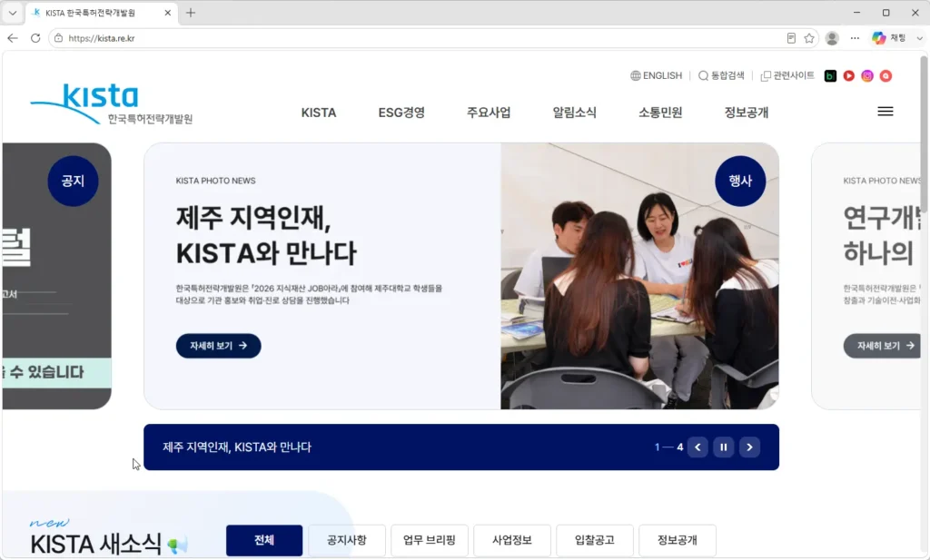Open the reader view icon

[x=791, y=38]
